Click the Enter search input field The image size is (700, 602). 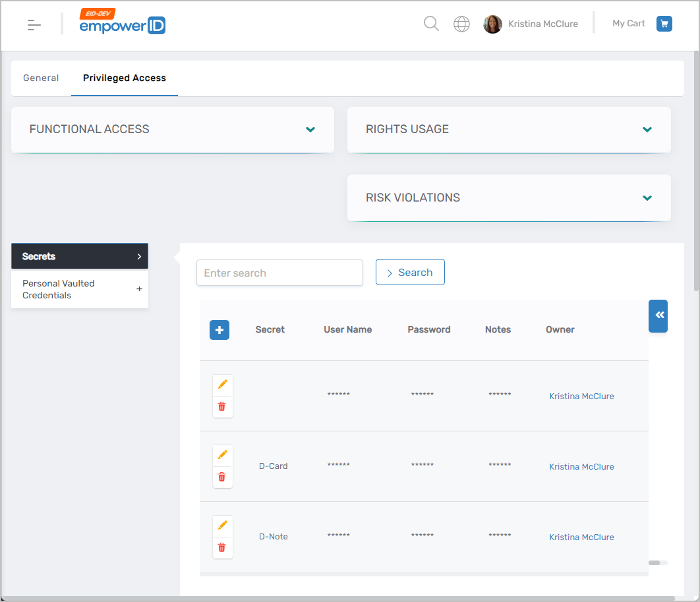pyautogui.click(x=279, y=273)
